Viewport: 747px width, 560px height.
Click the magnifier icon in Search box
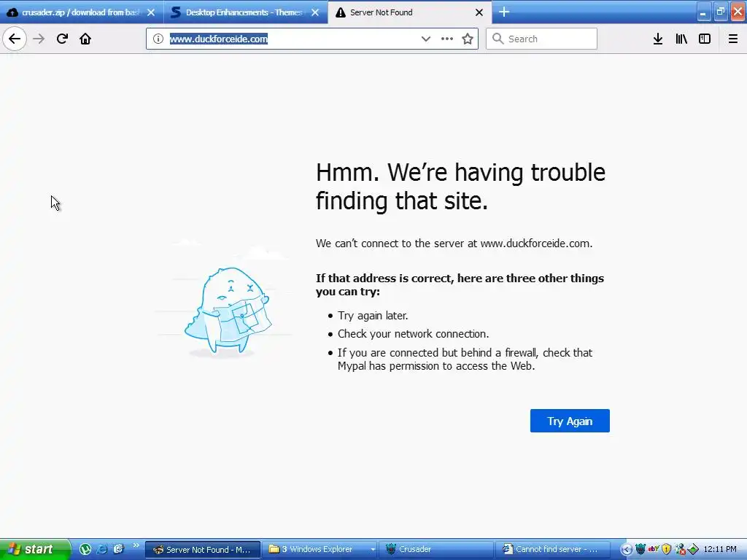(x=498, y=39)
